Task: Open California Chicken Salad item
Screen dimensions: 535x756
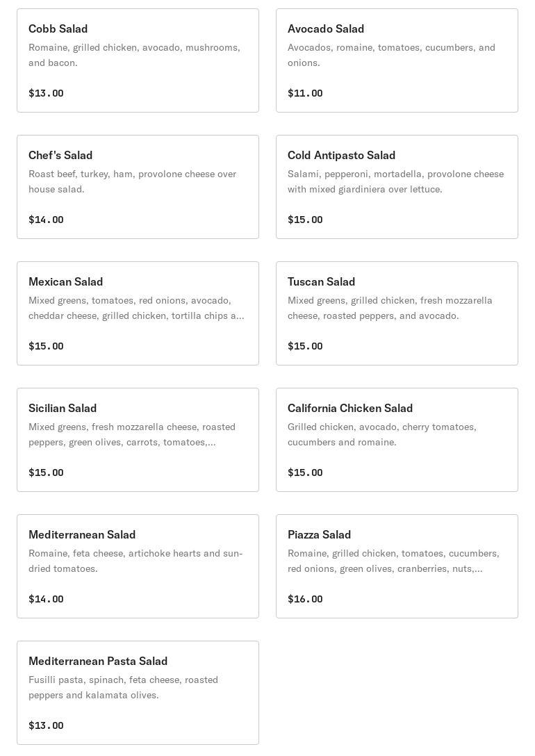Action: coord(397,440)
